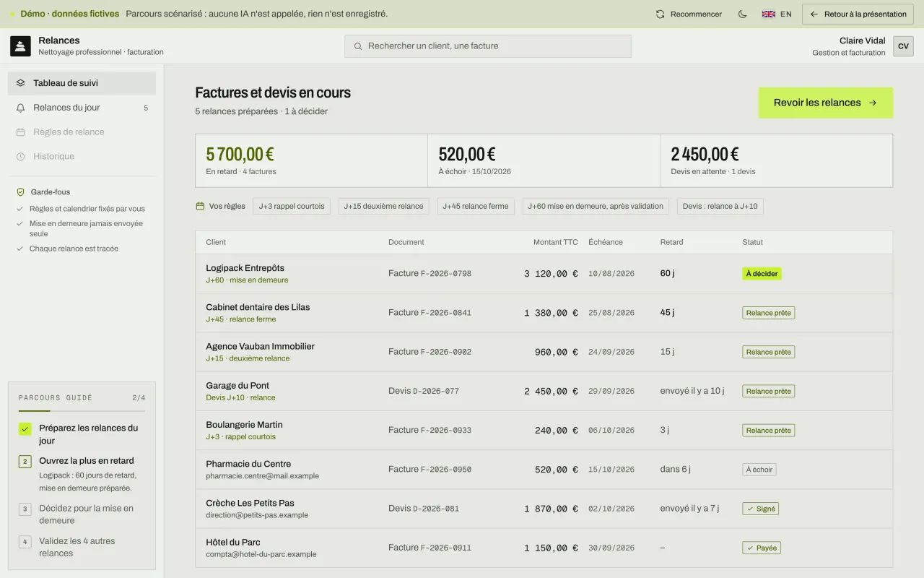The width and height of the screenshot is (924, 578).
Task: Click the Revoir les relances button
Action: (825, 103)
